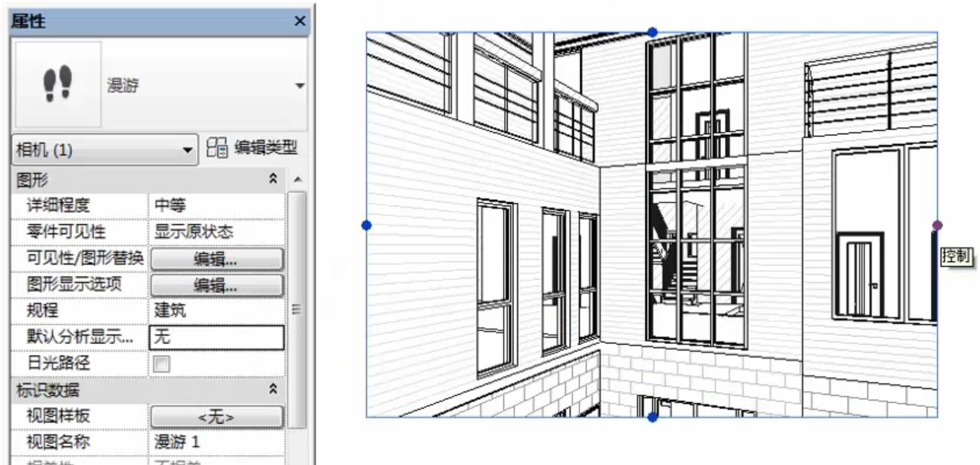Click the properties panel scroll up arrow
The width and height of the screenshot is (980, 465).
tap(298, 180)
